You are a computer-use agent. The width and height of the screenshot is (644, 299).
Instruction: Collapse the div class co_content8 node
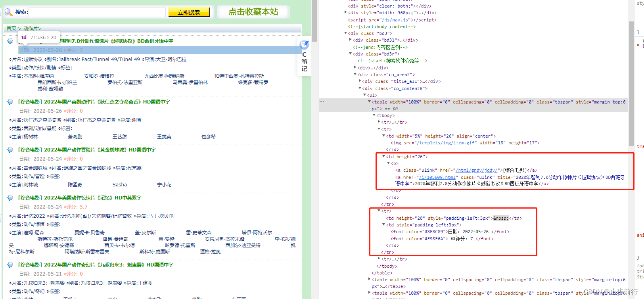pyautogui.click(x=360, y=88)
